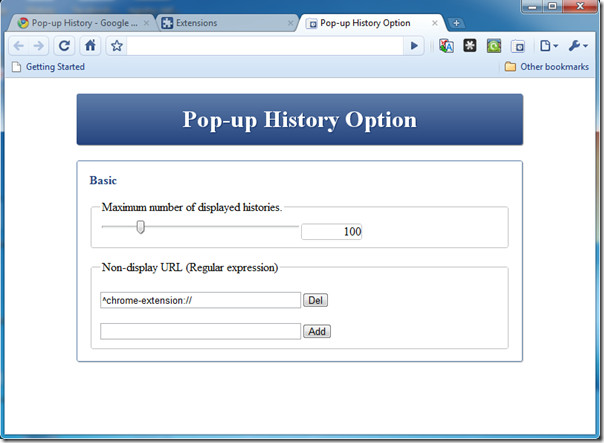The image size is (604, 443).
Task: Reload the page with the refresh icon
Action: 64,46
